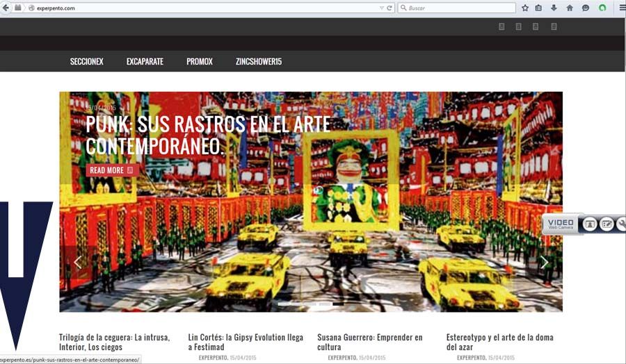Click the 15/04/2015 date on the slide
Screen dimensions: 626x364
coord(101,108)
